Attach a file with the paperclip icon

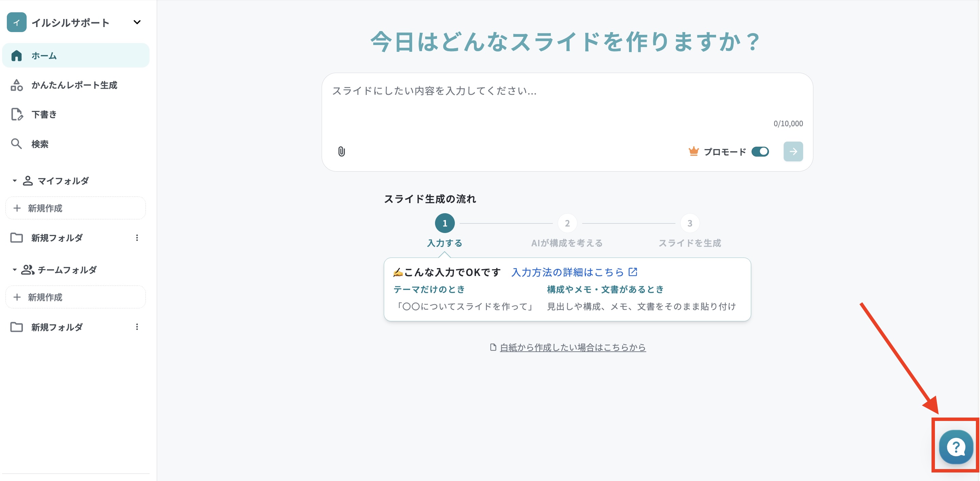[x=341, y=151]
